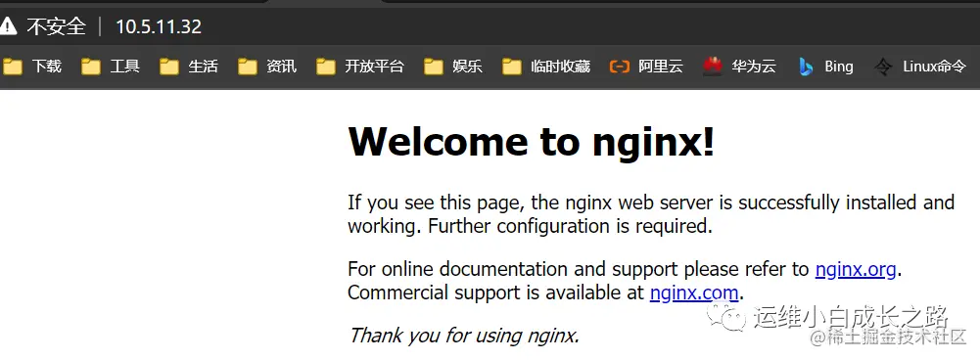Open the 下载 bookmarks folder

pyautogui.click(x=32, y=66)
